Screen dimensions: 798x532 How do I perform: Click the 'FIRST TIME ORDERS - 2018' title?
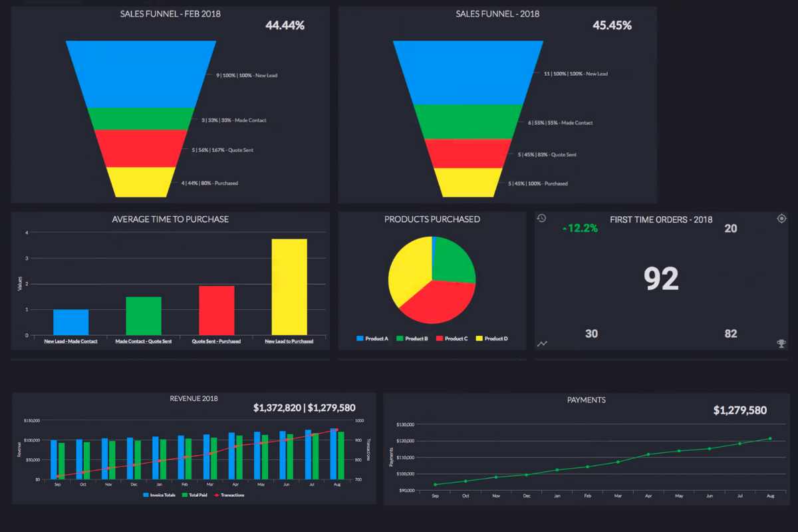[x=662, y=219]
